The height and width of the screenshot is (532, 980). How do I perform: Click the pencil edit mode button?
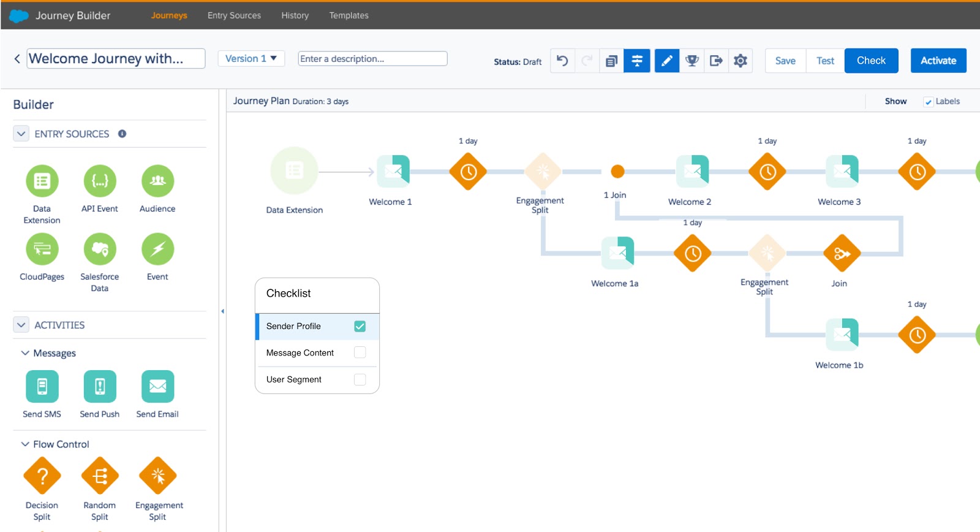(x=667, y=61)
